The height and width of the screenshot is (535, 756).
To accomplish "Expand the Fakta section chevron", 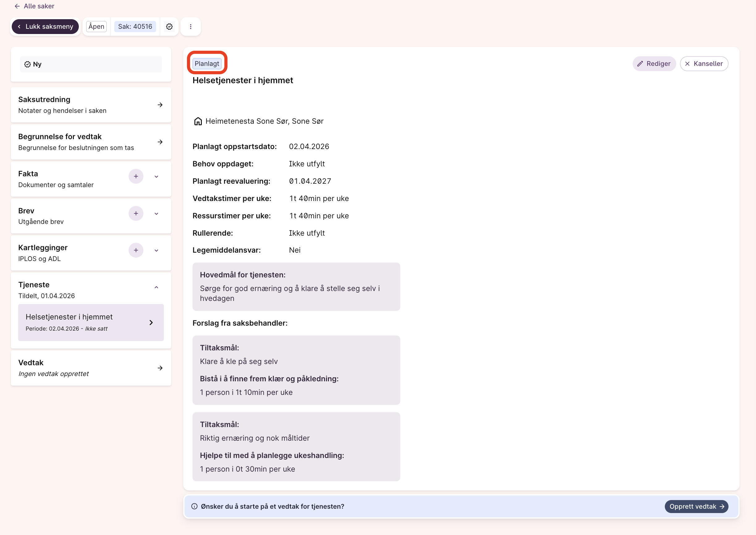I will pos(156,177).
